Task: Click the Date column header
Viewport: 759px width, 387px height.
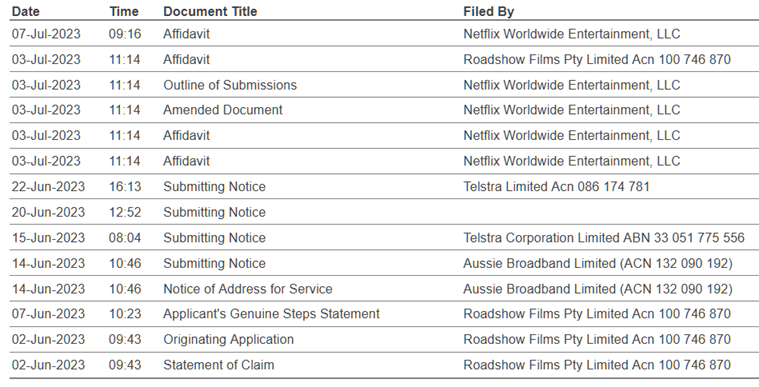Action: [26, 12]
